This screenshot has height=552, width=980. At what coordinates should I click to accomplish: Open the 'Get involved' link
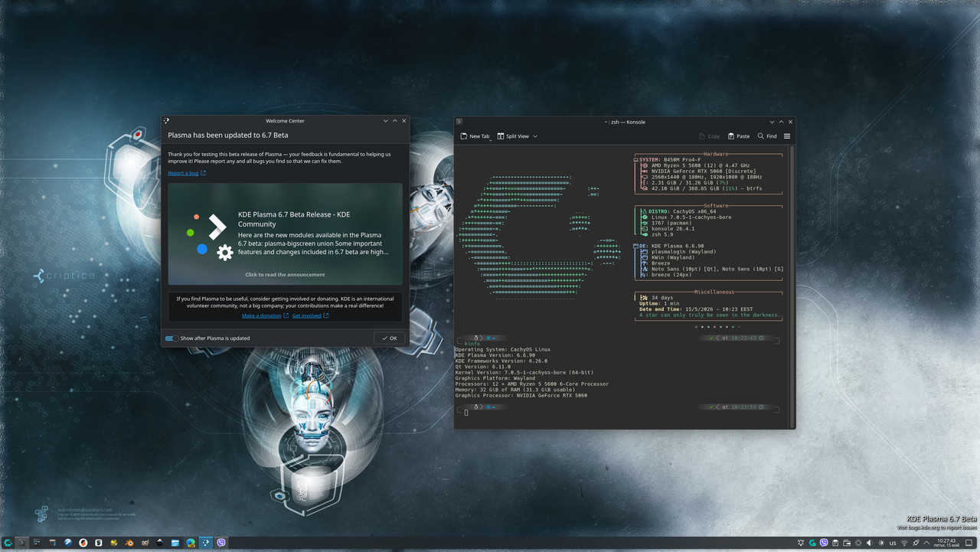coord(310,315)
